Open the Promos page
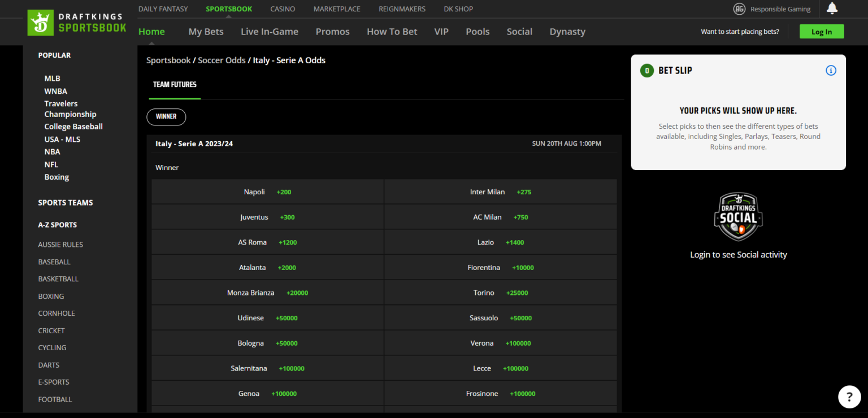 coord(332,32)
